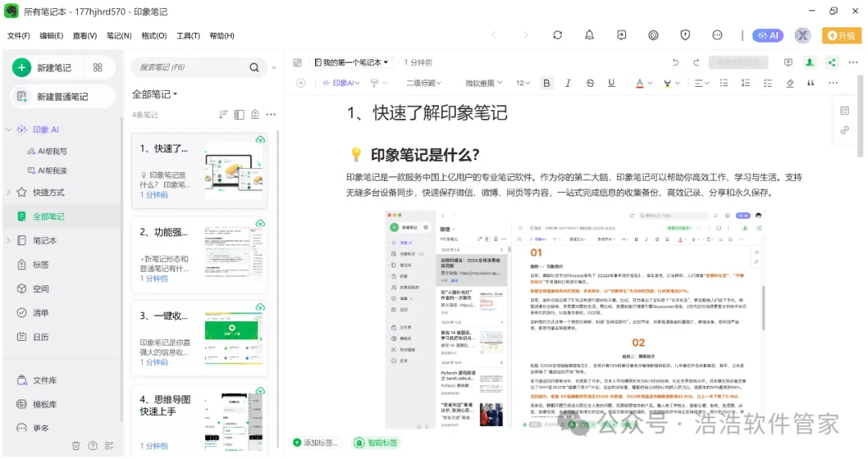This screenshot has width=868, height=459.
Task: Select AI帮我读 in sidebar
Action: [47, 170]
